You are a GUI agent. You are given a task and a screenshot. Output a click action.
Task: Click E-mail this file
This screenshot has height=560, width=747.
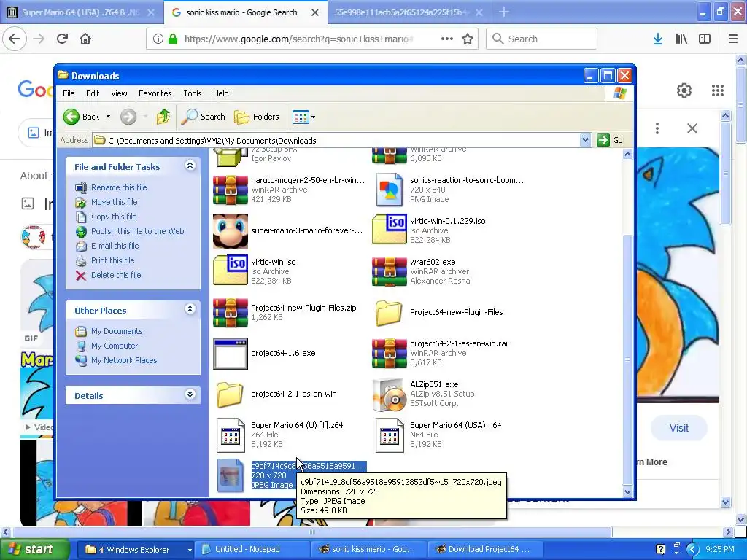pyautogui.click(x=115, y=246)
